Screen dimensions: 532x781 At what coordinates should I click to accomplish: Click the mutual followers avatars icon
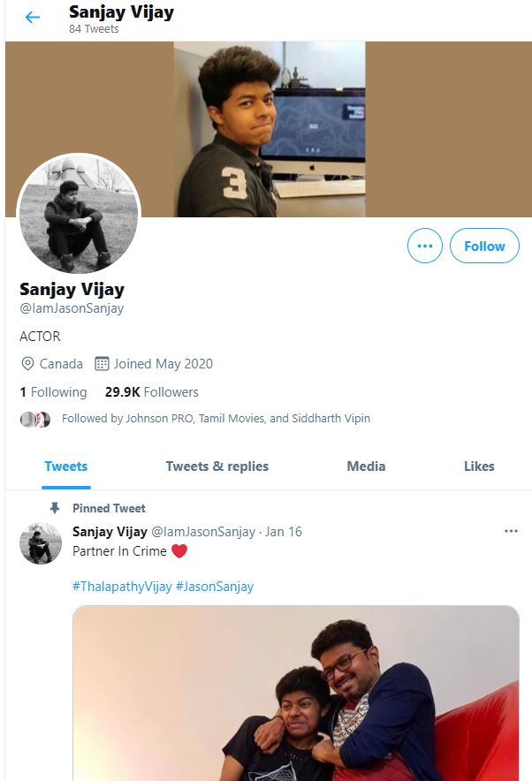coord(35,419)
